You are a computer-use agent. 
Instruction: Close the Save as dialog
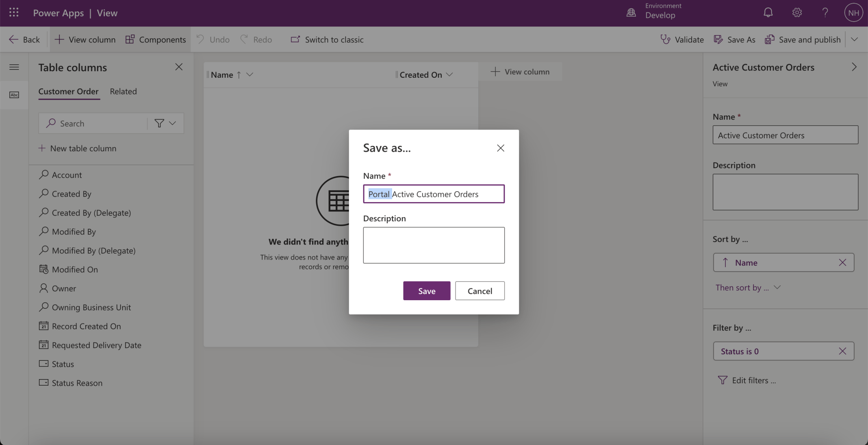coord(500,148)
